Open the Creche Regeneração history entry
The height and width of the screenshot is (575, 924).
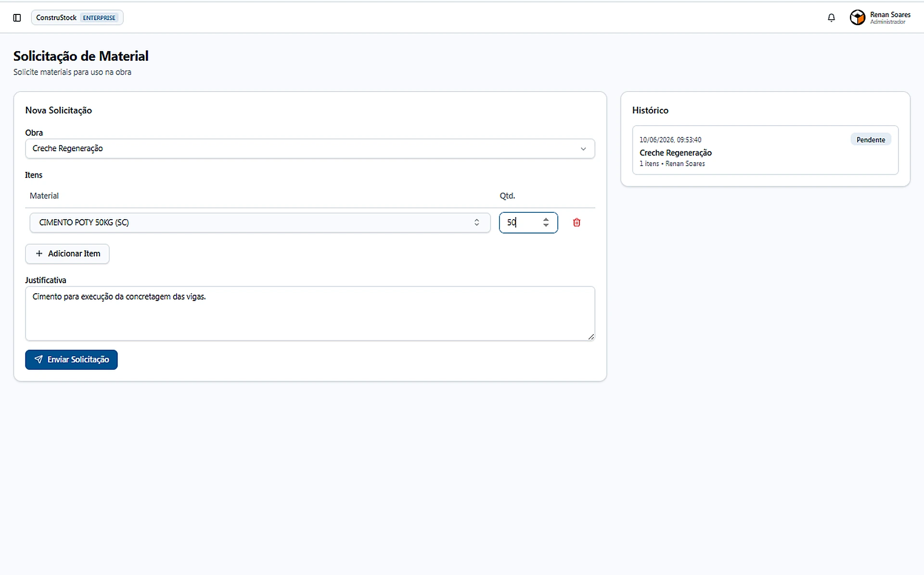click(x=765, y=150)
